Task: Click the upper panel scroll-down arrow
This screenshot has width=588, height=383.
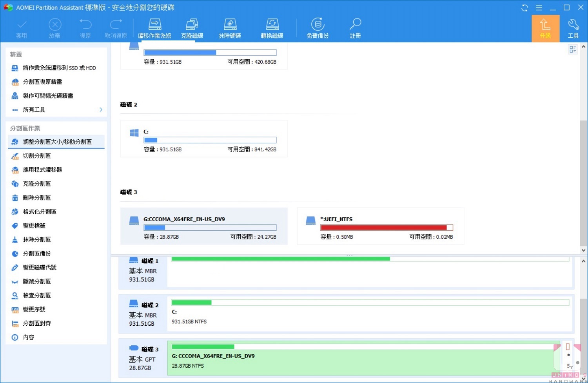Action: tap(584, 250)
